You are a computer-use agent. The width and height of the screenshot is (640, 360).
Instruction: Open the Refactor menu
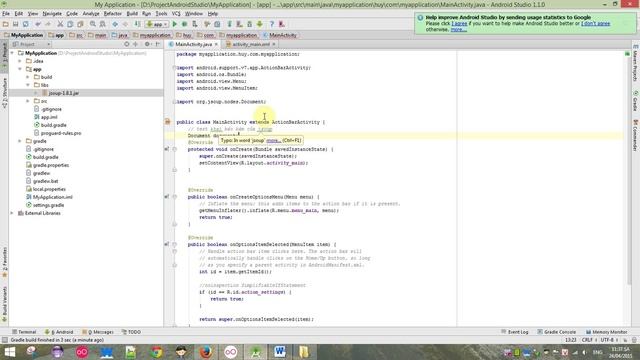click(113, 13)
